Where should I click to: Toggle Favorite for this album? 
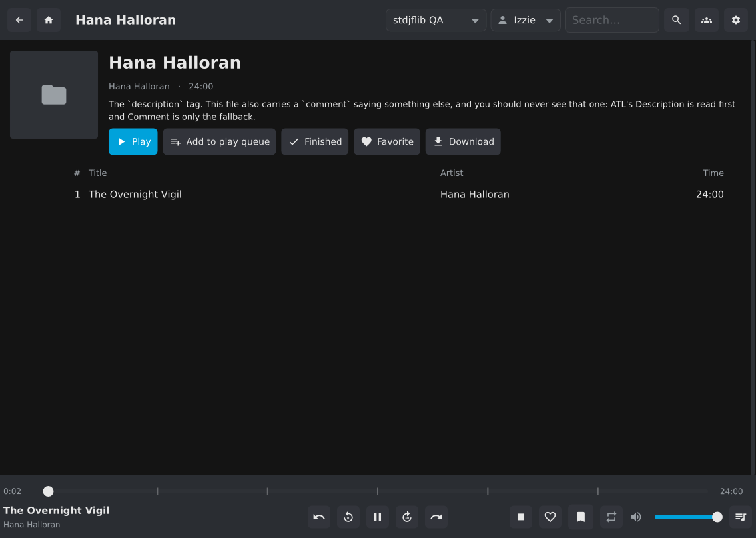coord(387,141)
